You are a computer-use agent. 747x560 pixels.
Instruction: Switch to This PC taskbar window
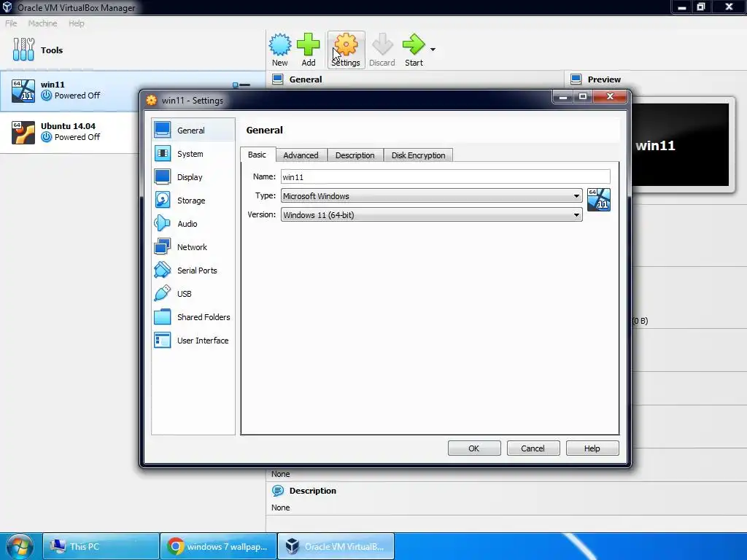pos(101,546)
